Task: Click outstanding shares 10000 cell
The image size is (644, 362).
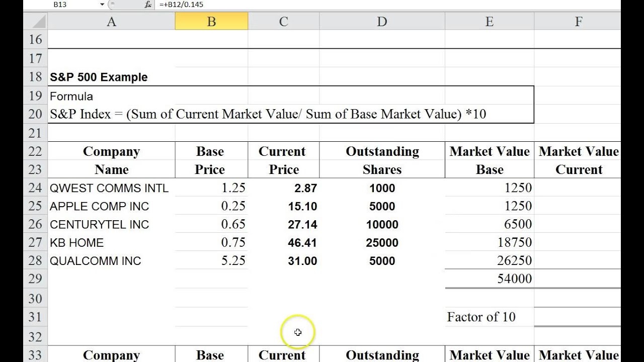Action: click(x=382, y=224)
